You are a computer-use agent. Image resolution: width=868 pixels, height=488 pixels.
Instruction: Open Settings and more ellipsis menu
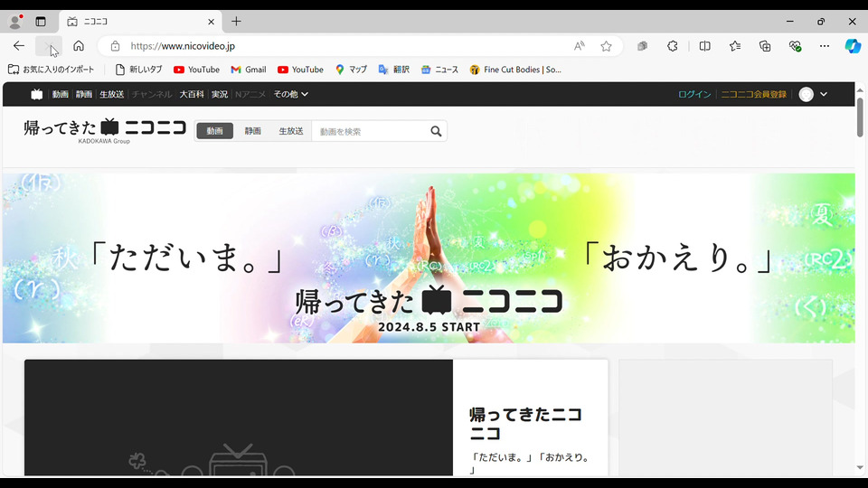[825, 46]
